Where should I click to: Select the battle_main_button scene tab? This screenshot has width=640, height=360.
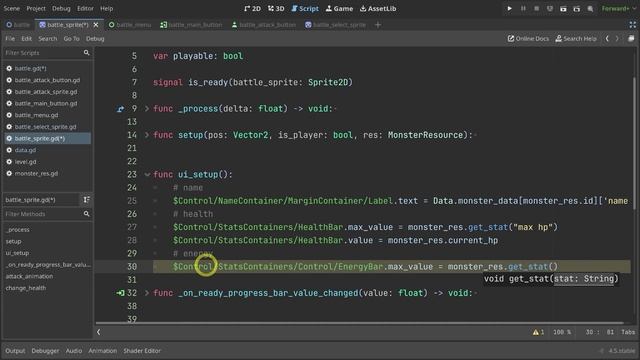pos(191,25)
